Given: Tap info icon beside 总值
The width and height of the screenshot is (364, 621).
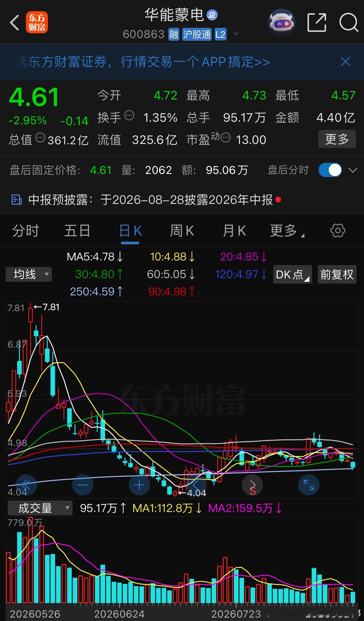Looking at the screenshot, I should (x=40, y=137).
